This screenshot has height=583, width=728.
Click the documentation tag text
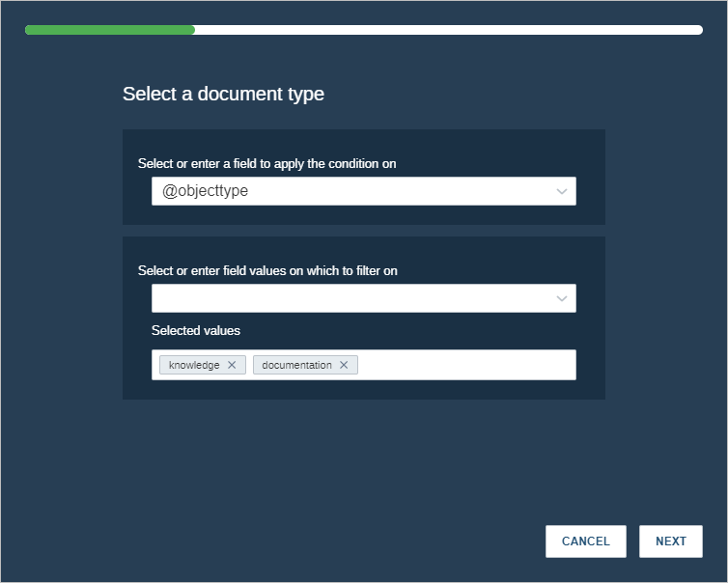[296, 365]
